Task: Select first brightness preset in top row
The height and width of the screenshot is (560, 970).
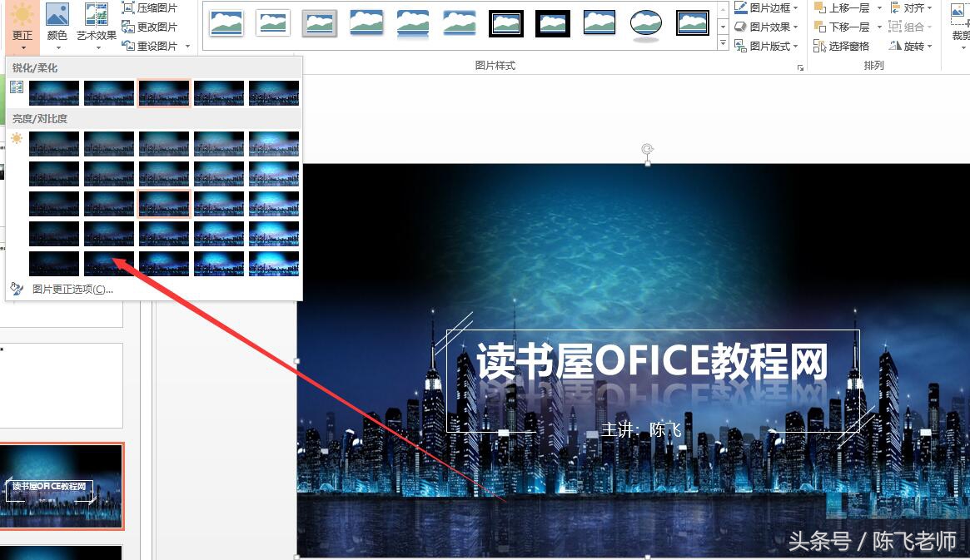Action: (x=54, y=143)
